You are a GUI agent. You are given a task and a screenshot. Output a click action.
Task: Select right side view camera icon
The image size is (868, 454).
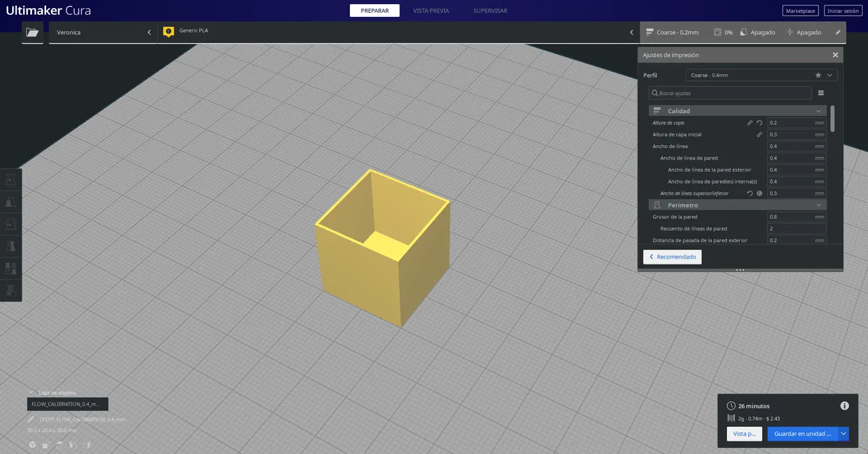coord(86,445)
